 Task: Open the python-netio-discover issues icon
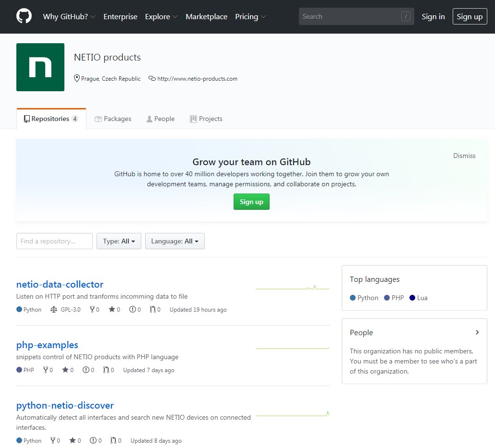93,440
